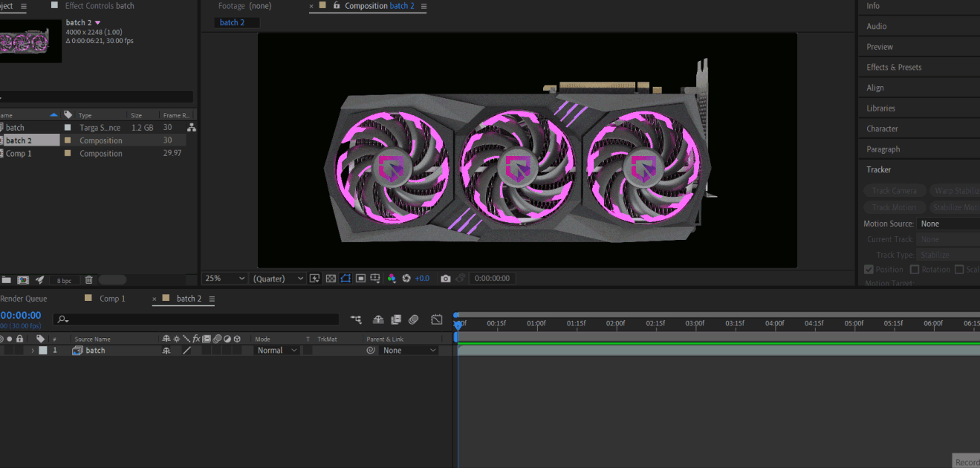Open the channel and color management icon

391,279
